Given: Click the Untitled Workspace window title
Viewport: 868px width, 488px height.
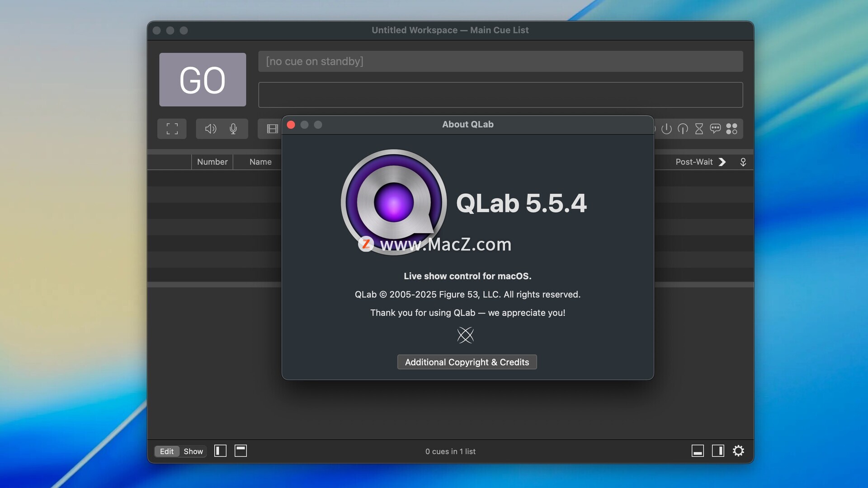Looking at the screenshot, I should coord(450,30).
